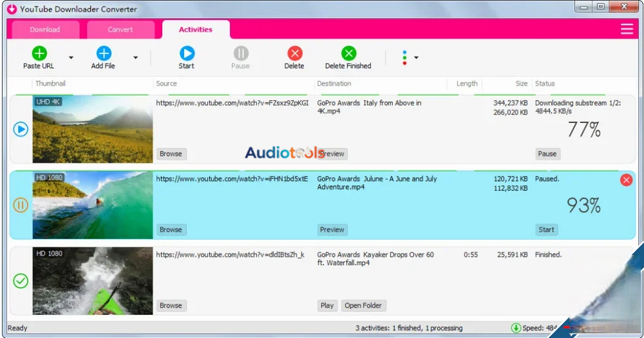Click the Destination column header

coord(334,83)
